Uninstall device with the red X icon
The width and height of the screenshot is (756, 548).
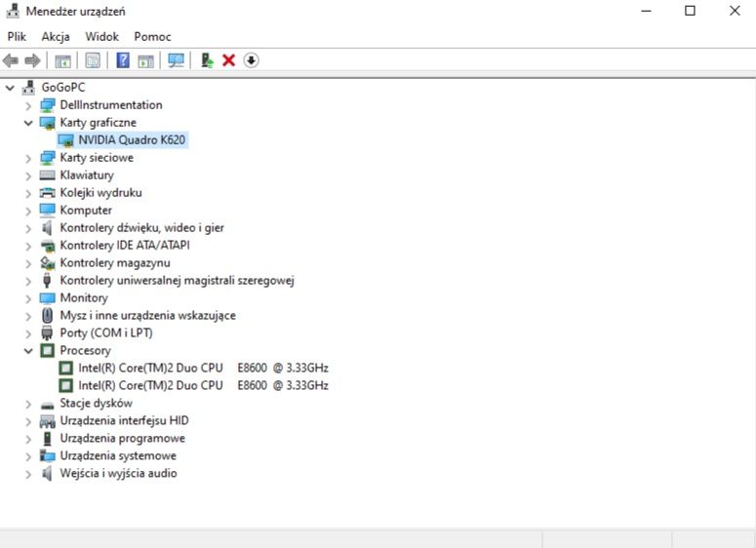pyautogui.click(x=228, y=60)
